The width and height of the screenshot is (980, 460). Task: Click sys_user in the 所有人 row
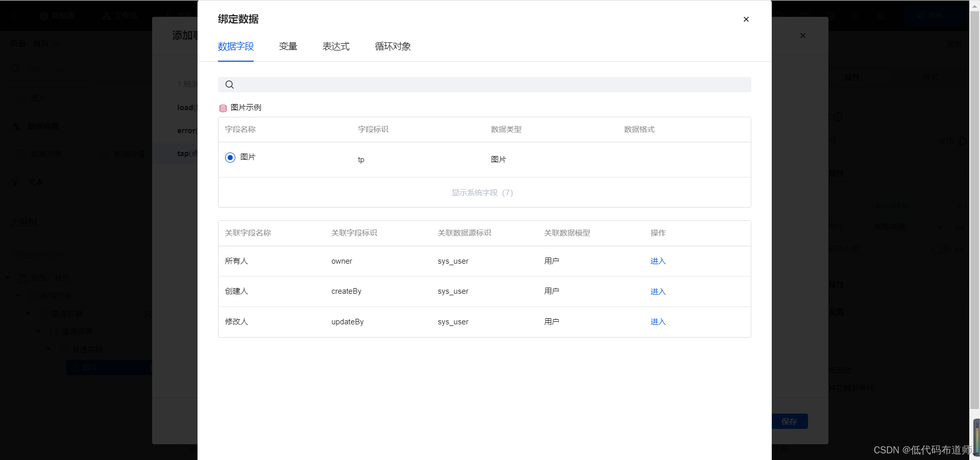453,261
